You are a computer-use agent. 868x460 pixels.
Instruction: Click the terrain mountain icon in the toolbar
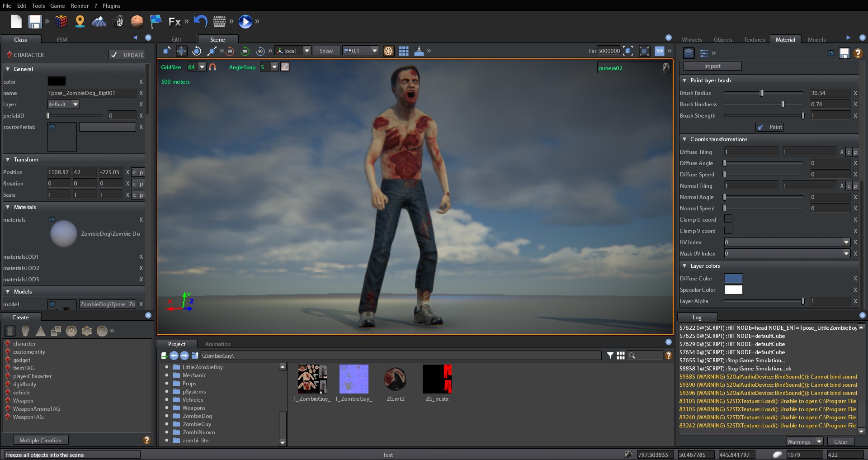(99, 22)
